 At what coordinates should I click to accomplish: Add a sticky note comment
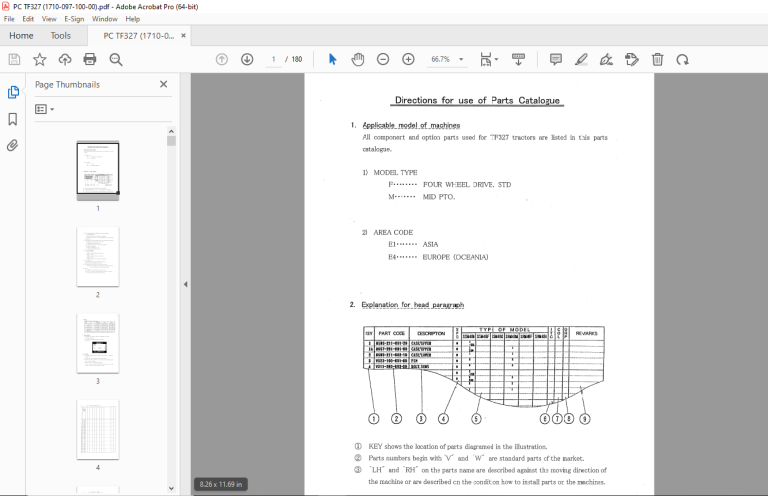click(x=556, y=60)
